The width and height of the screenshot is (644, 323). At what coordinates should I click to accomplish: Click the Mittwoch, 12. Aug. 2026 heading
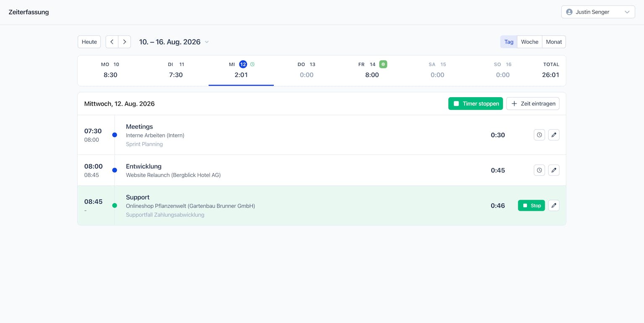point(119,103)
